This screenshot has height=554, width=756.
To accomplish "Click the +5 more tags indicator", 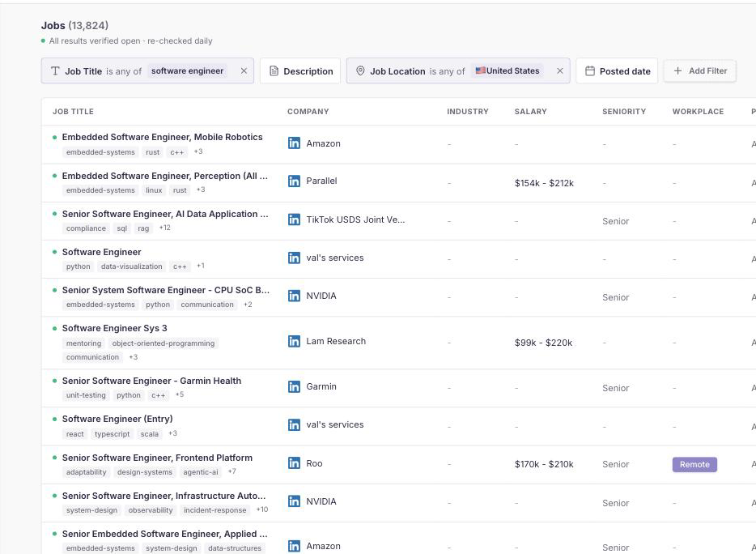I will (x=180, y=394).
